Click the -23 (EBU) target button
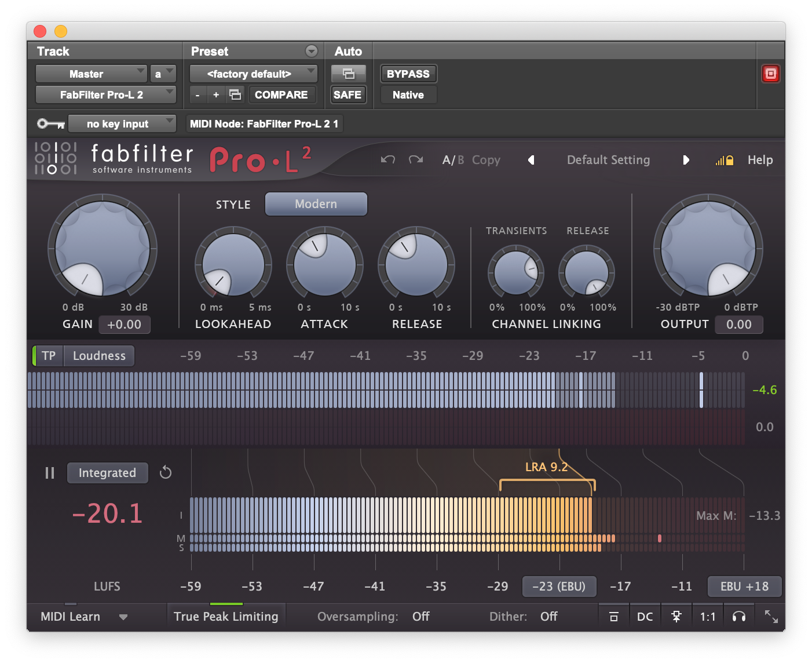 coord(558,586)
